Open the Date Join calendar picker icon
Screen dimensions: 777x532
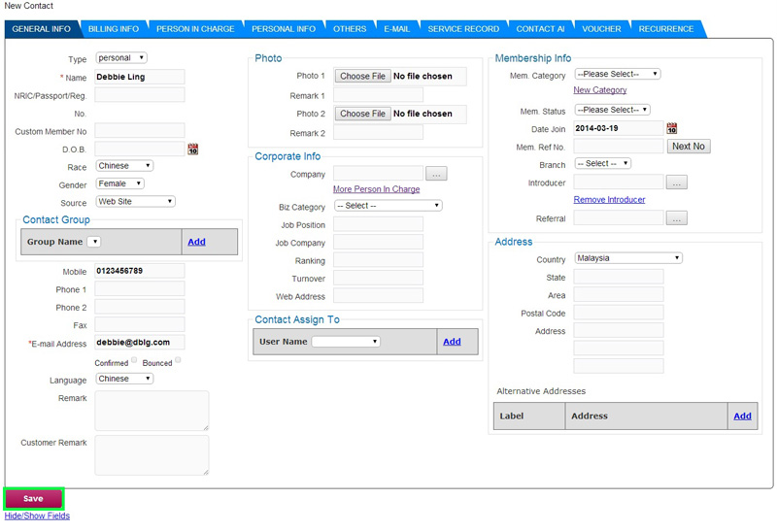pyautogui.click(x=671, y=128)
